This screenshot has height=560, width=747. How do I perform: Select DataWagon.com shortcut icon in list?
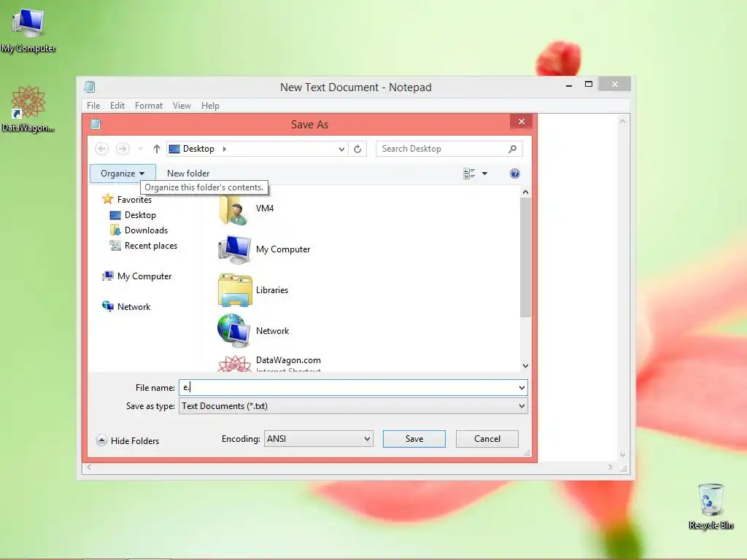[x=234, y=363]
